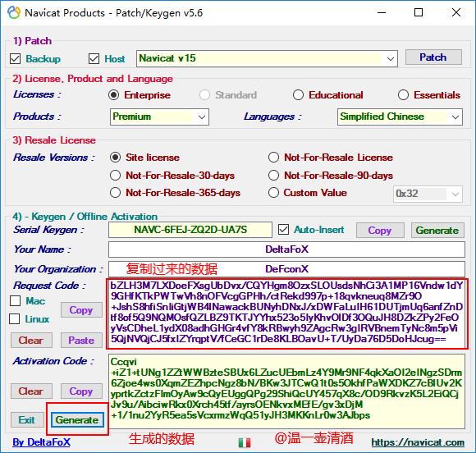Click inside the Activation Code text area
This screenshot has height=453, width=476.
pyautogui.click(x=286, y=391)
